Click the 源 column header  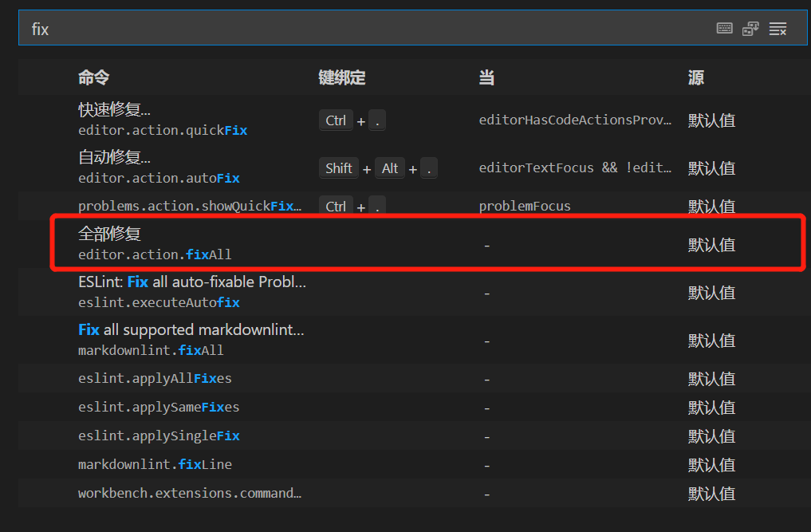coord(695,77)
